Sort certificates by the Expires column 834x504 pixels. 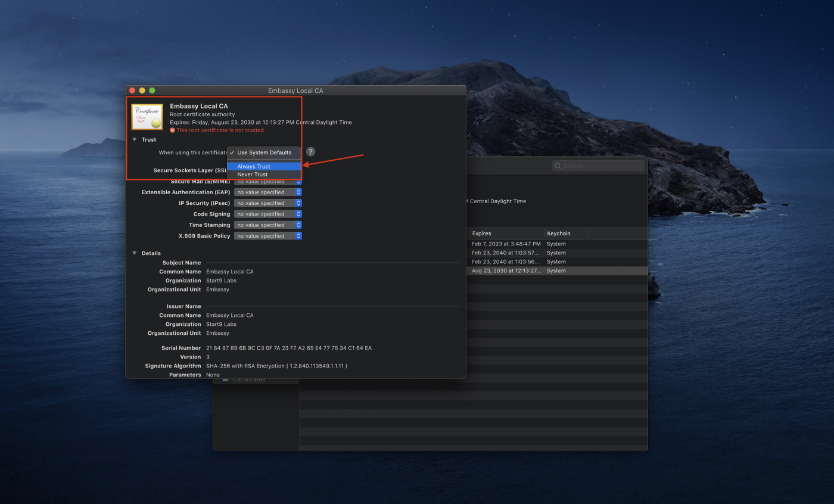(x=506, y=234)
